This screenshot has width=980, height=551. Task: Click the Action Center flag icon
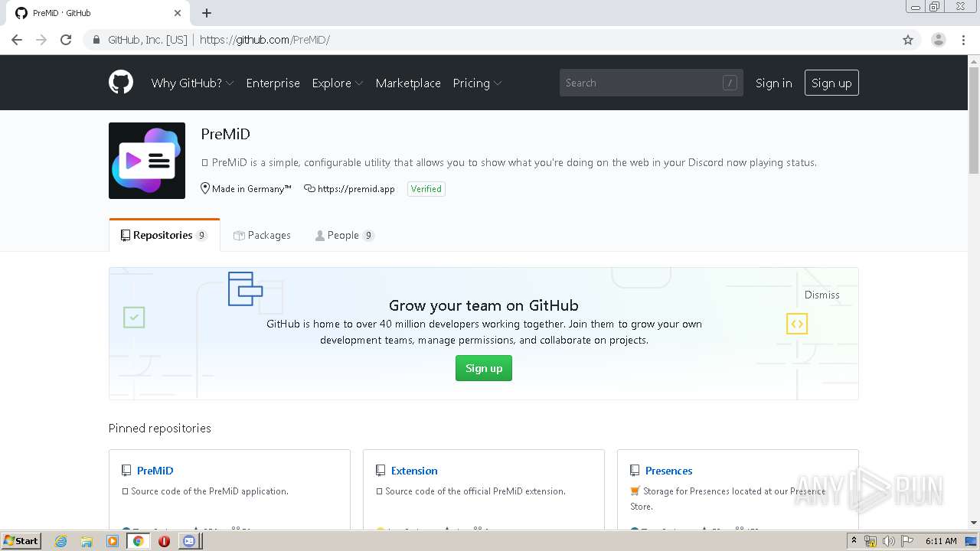[x=906, y=541]
